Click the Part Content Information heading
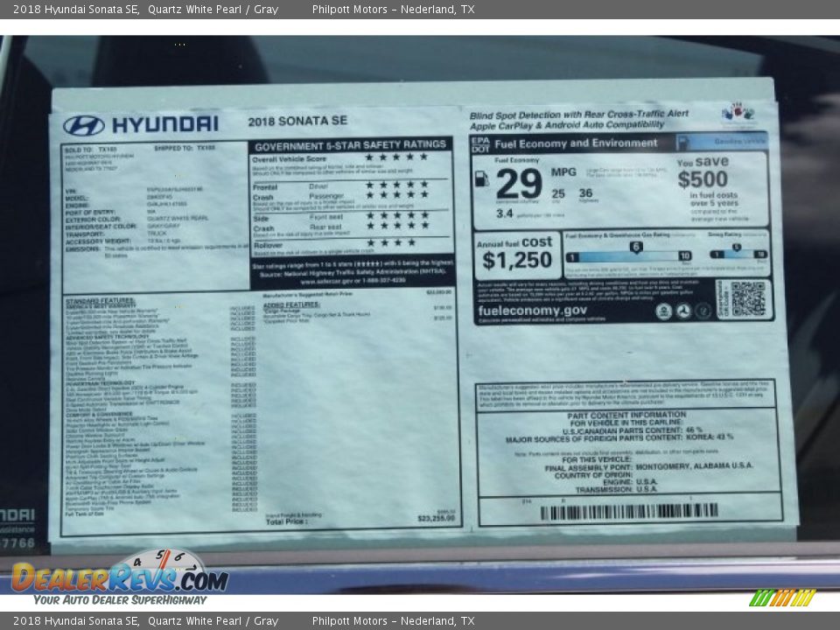Image resolution: width=840 pixels, height=630 pixels. (626, 416)
